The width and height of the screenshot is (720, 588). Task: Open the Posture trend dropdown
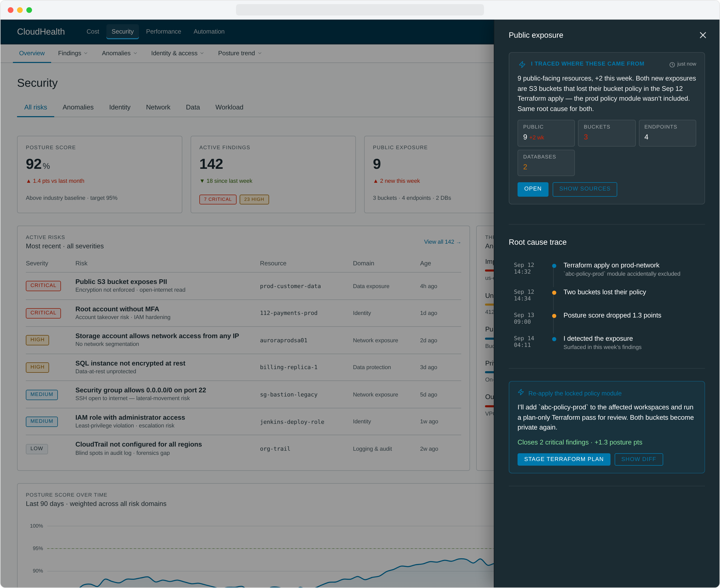[240, 53]
